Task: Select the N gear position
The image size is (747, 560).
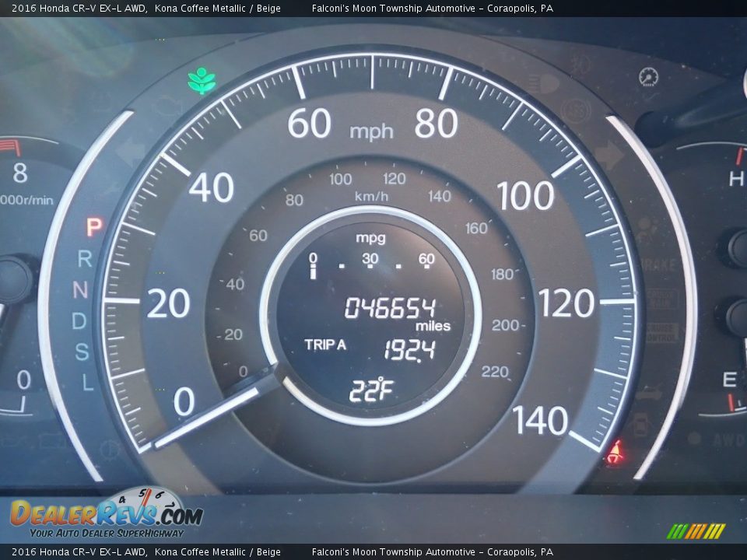Action: click(80, 289)
